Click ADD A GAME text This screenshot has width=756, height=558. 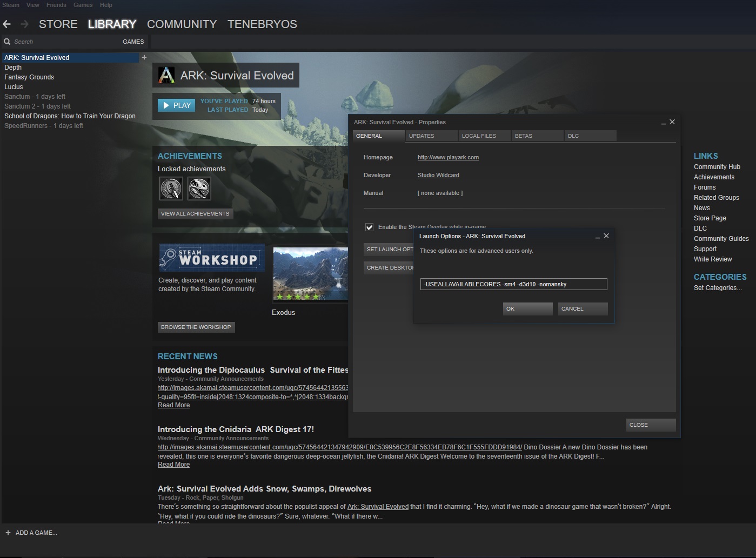[x=36, y=533]
